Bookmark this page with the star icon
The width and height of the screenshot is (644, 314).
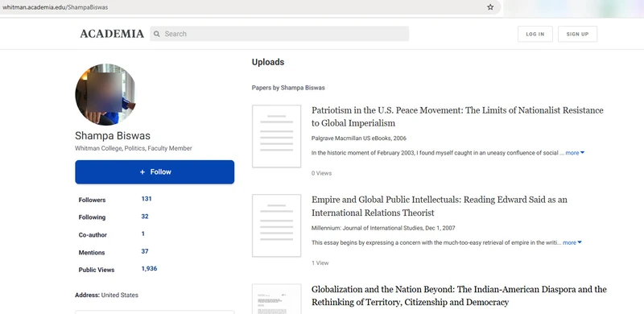click(490, 7)
